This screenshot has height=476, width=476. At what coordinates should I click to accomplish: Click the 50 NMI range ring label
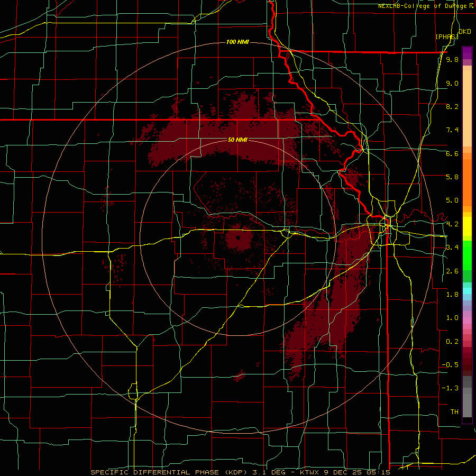tap(237, 140)
